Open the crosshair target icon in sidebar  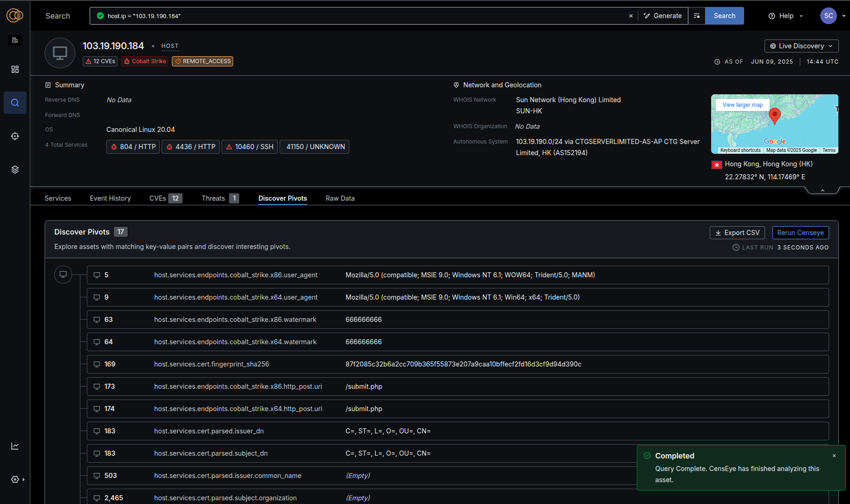coord(15,136)
